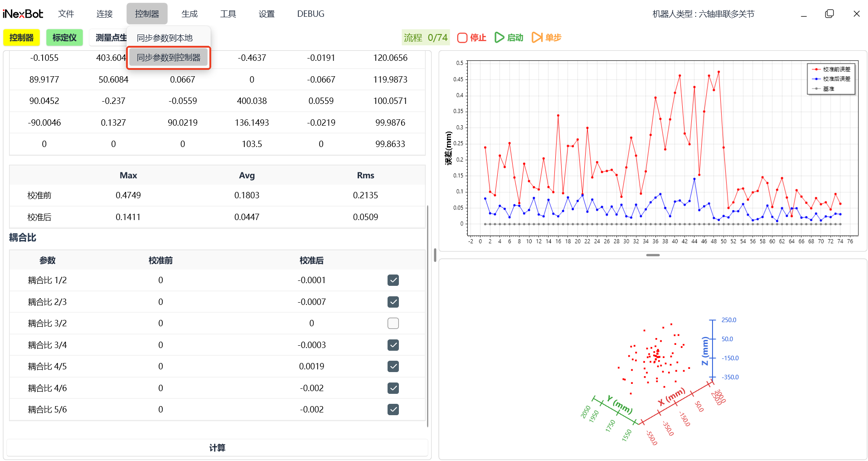Toggle the 耦合比 2/3 checkbox
Viewport: 868px width, 461px height.
click(x=393, y=302)
